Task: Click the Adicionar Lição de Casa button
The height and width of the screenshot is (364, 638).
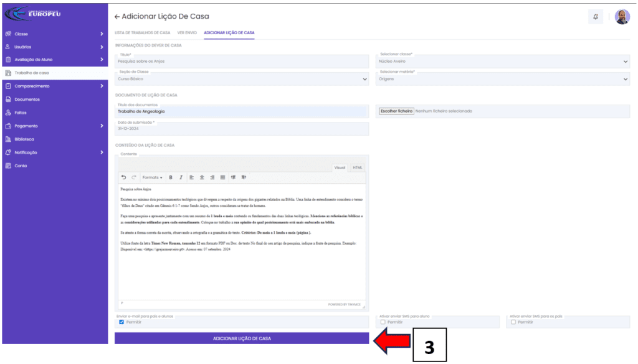Action: tap(242, 338)
